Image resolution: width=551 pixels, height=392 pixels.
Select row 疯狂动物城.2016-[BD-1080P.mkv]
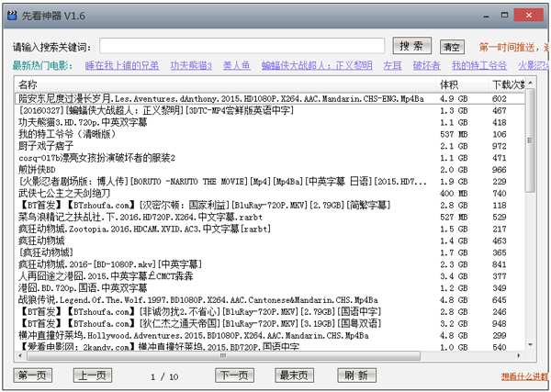(x=270, y=264)
